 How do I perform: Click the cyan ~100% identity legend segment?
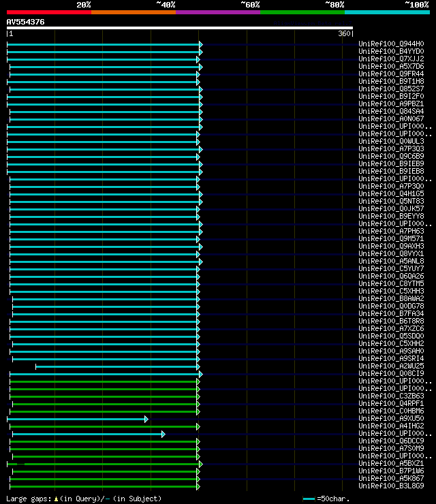[387, 12]
